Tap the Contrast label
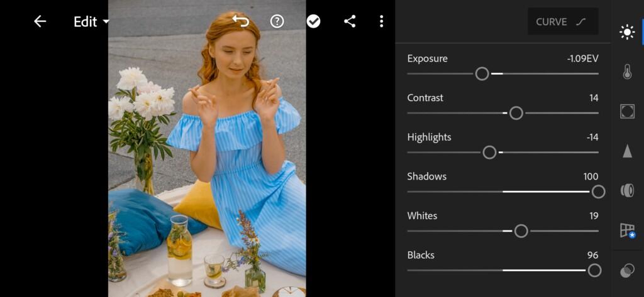The width and height of the screenshot is (644, 297). point(425,98)
